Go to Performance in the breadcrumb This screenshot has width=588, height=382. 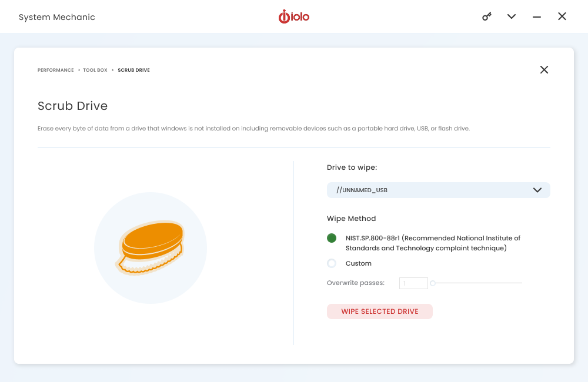point(56,70)
